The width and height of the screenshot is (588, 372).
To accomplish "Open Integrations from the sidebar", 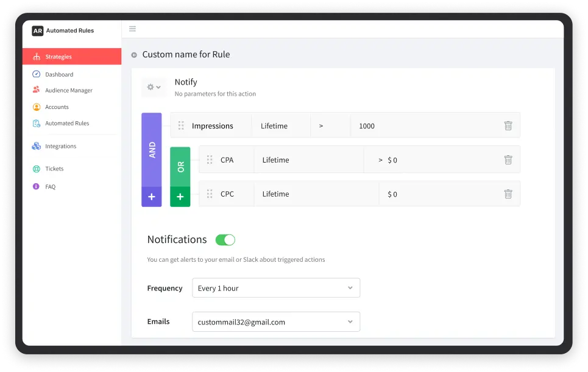I will coord(60,146).
